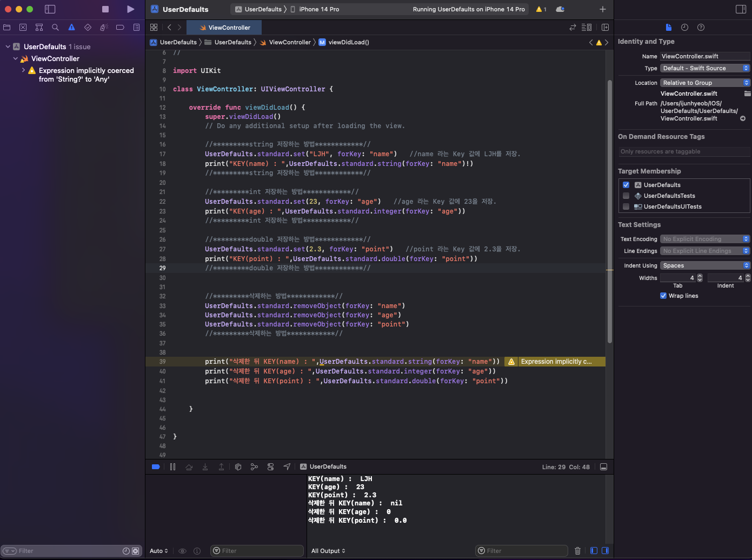Enable the UserDefaultsTests target membership
752x560 pixels.
coord(626,196)
